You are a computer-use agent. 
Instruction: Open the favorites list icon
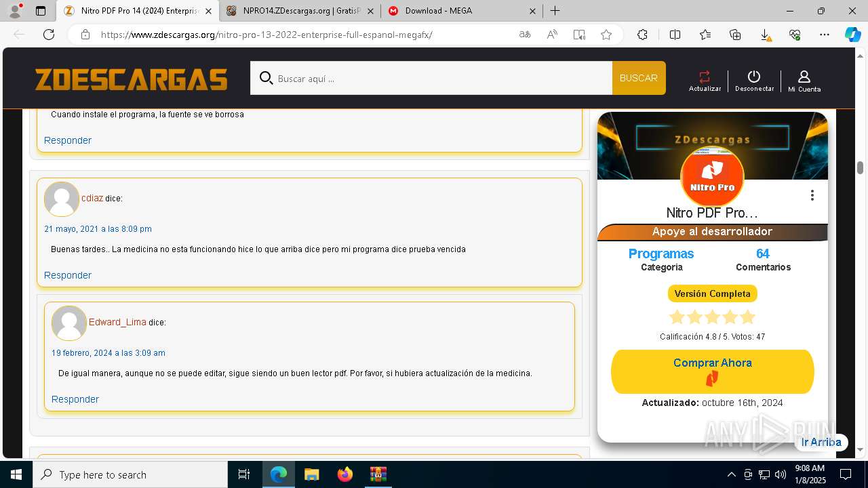(705, 35)
